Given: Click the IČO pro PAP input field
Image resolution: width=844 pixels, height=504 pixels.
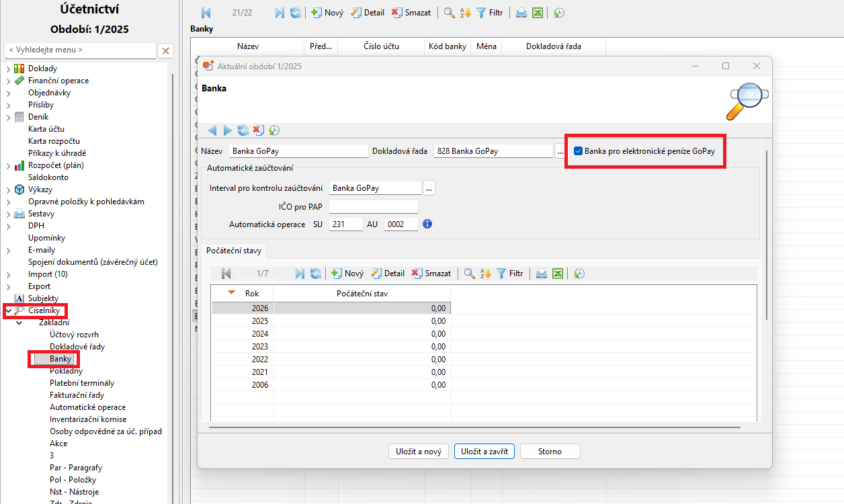Looking at the screenshot, I should pyautogui.click(x=373, y=206).
